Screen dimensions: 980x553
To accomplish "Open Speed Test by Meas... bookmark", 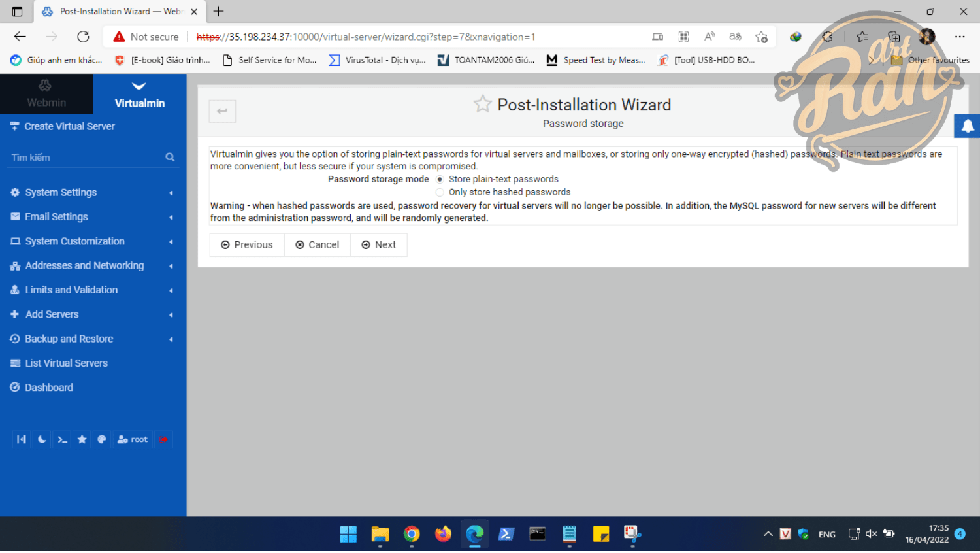I will pyautogui.click(x=597, y=60).
